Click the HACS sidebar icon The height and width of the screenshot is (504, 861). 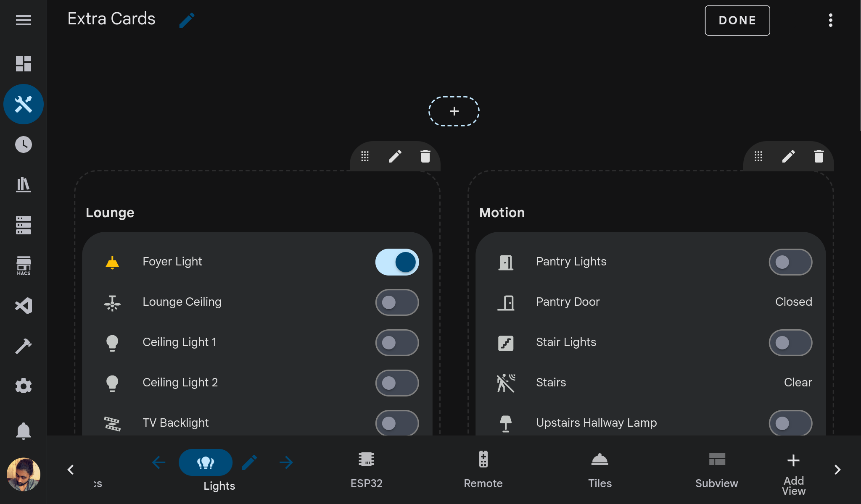(23, 266)
